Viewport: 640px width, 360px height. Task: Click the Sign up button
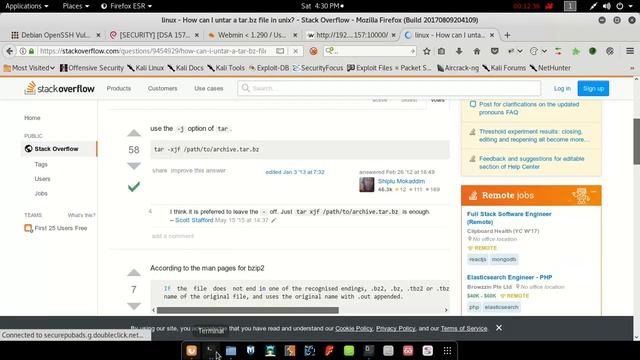coord(593,88)
